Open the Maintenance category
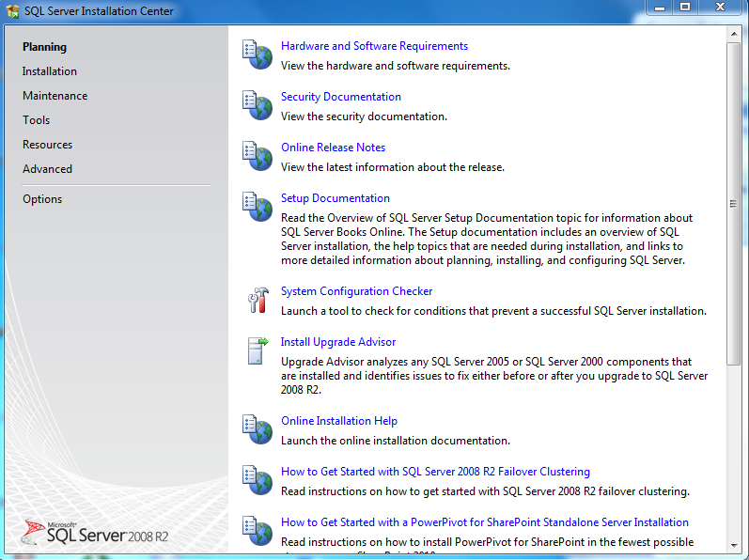The height and width of the screenshot is (560, 749). tap(55, 96)
